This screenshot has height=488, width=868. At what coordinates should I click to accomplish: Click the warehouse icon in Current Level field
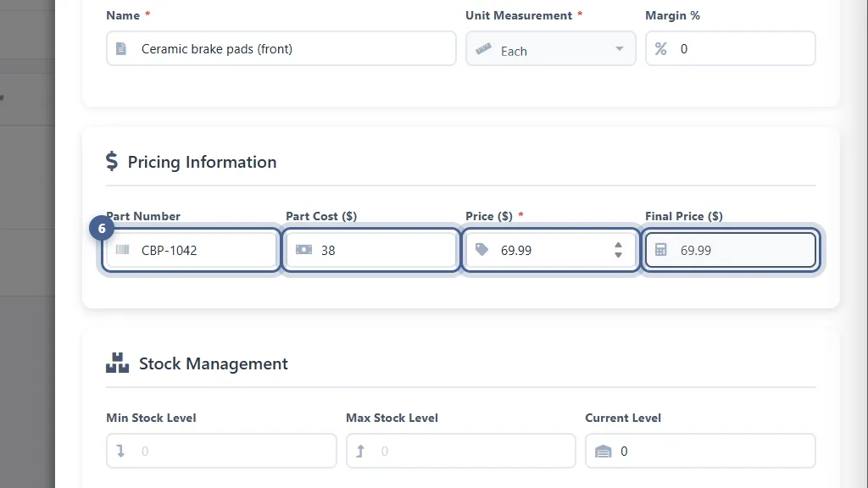pyautogui.click(x=603, y=452)
